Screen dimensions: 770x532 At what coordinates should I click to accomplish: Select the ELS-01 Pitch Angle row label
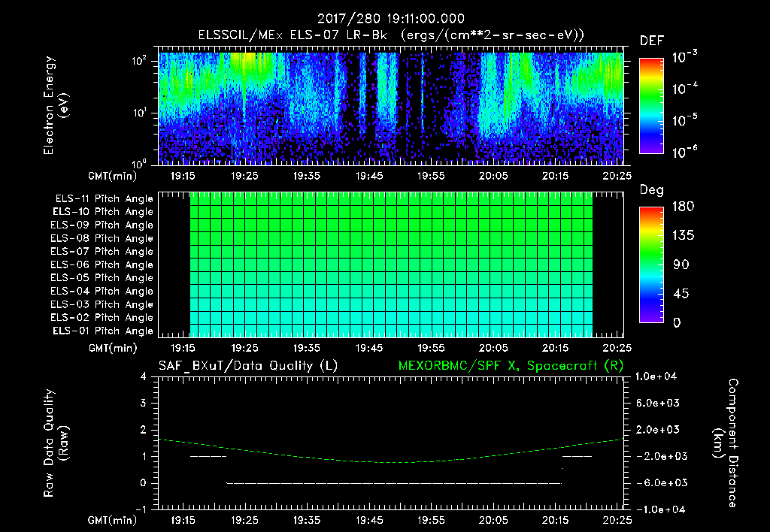[103, 331]
